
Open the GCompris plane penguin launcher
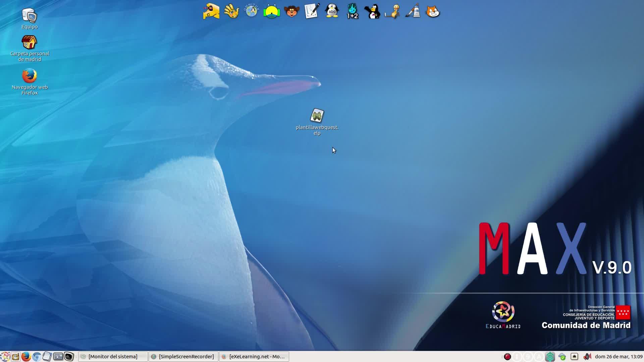click(x=211, y=11)
